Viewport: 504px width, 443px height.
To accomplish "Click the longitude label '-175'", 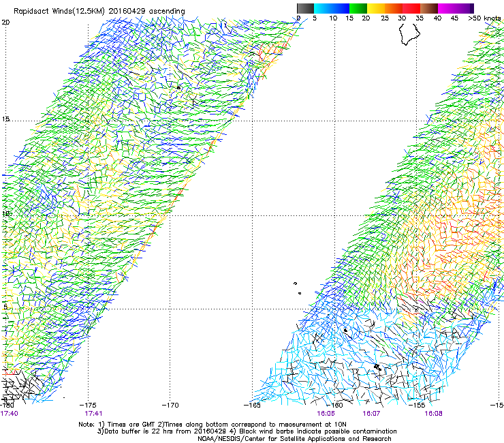I will [88, 406].
